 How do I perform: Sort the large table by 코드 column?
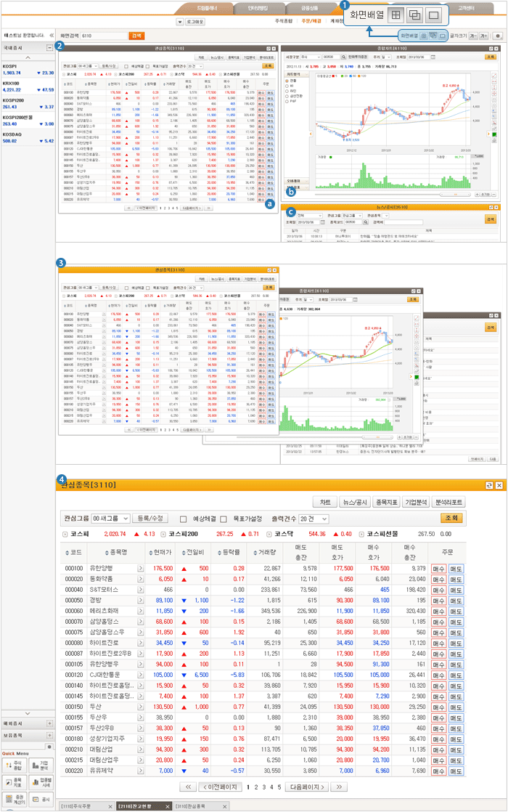(x=73, y=553)
